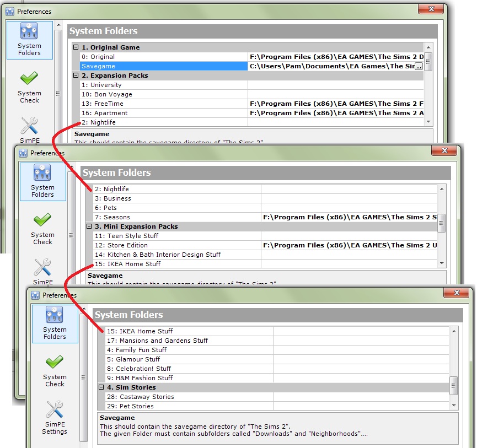Image resolution: width=477 pixels, height=448 pixels.
Task: Click the Savegame path field starting with C:\Users\Pam
Action: 331,66
